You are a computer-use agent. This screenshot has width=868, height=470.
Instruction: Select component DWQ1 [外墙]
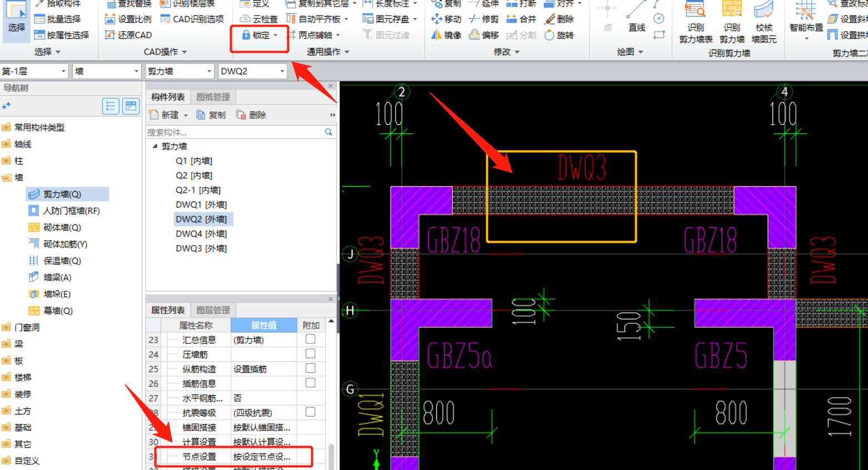click(x=201, y=204)
